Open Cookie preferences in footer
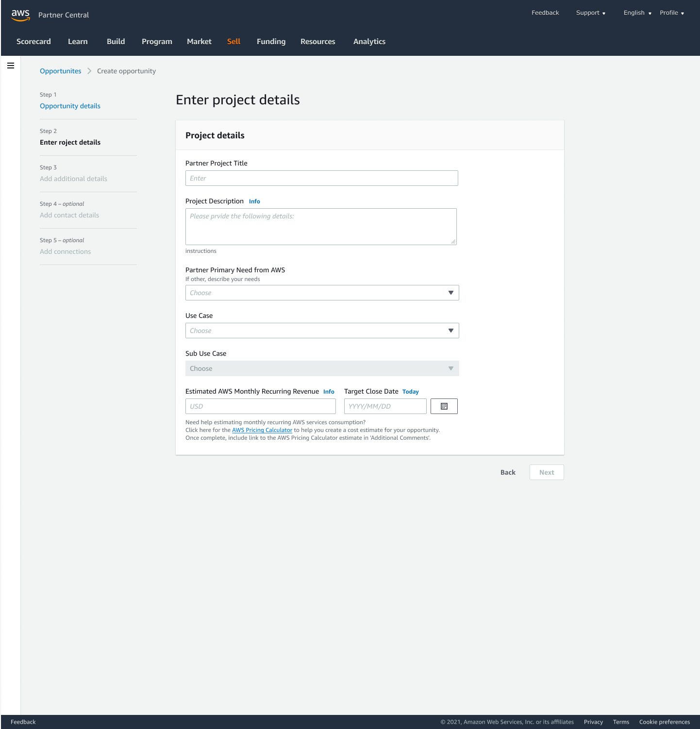Viewport: 700px width, 729px height. (x=665, y=722)
